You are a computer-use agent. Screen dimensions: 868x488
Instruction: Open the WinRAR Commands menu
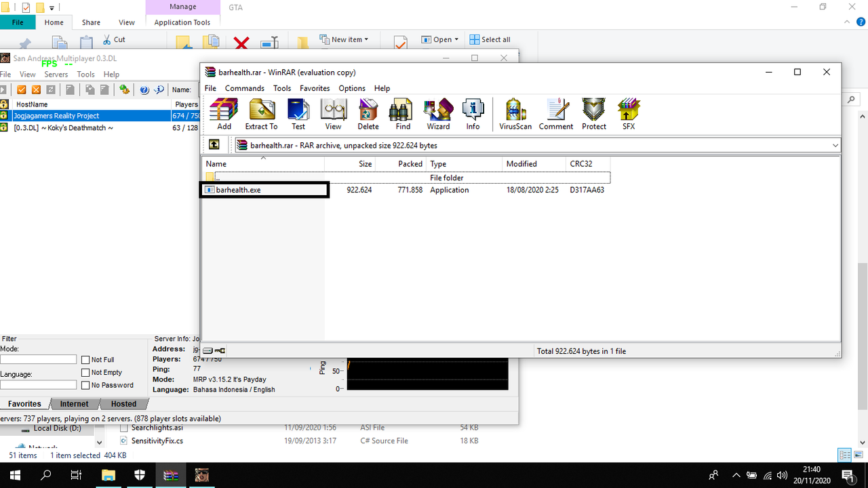[245, 88]
